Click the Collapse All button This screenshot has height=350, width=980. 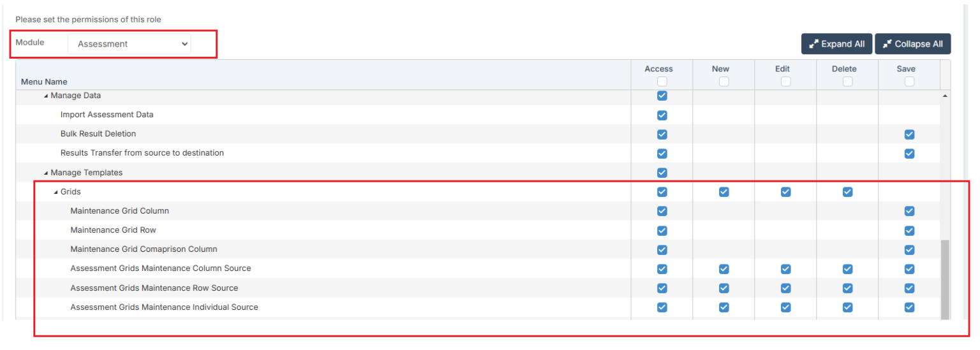click(x=912, y=44)
